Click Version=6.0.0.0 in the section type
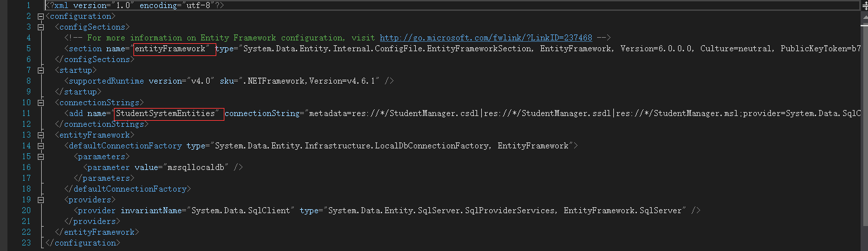This screenshot has height=251, width=868. 656,49
